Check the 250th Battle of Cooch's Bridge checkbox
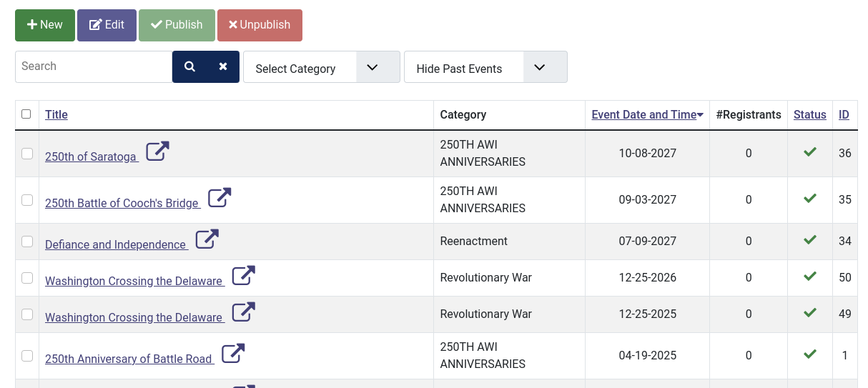This screenshot has height=388, width=868. [27, 200]
